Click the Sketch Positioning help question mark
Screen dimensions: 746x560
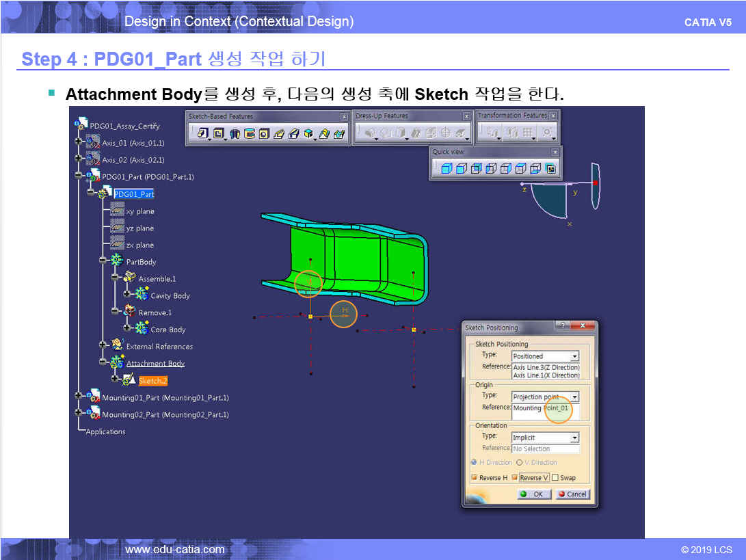[562, 327]
